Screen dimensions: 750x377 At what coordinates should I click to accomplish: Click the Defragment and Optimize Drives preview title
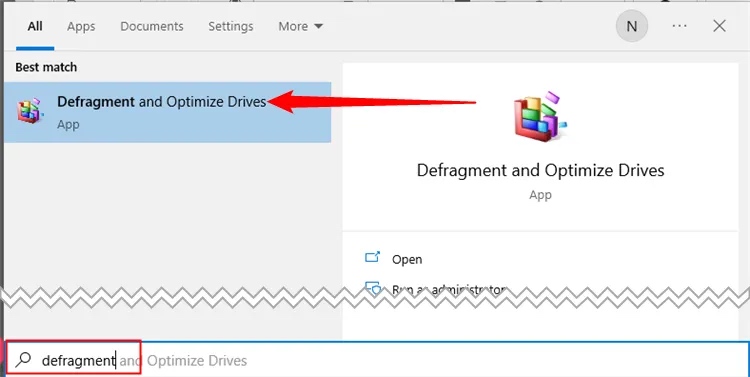(x=540, y=170)
